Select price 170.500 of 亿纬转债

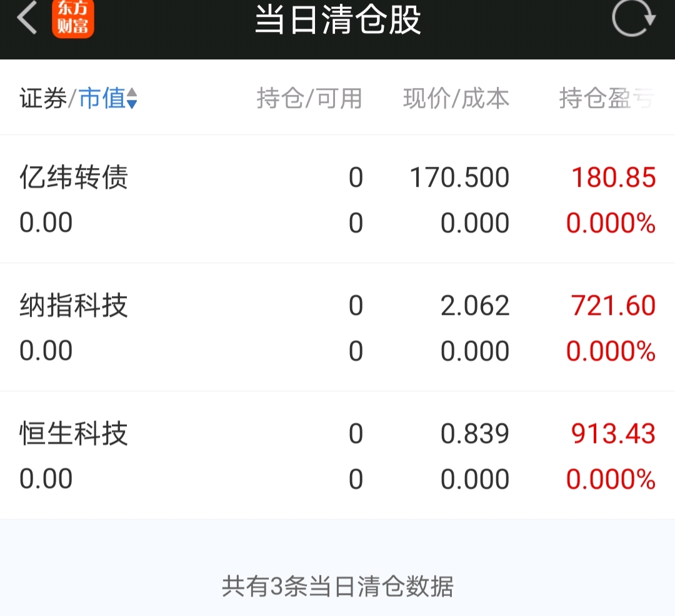pos(459,177)
